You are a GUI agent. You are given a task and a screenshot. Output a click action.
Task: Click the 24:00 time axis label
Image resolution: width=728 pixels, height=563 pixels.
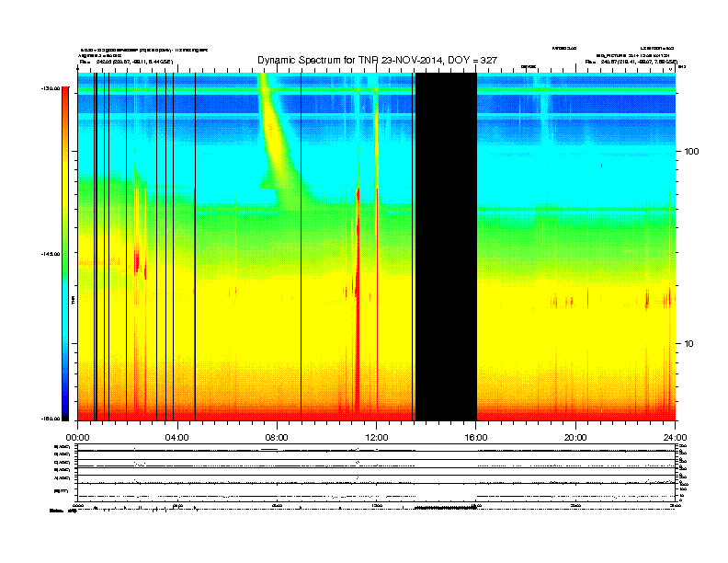click(675, 438)
